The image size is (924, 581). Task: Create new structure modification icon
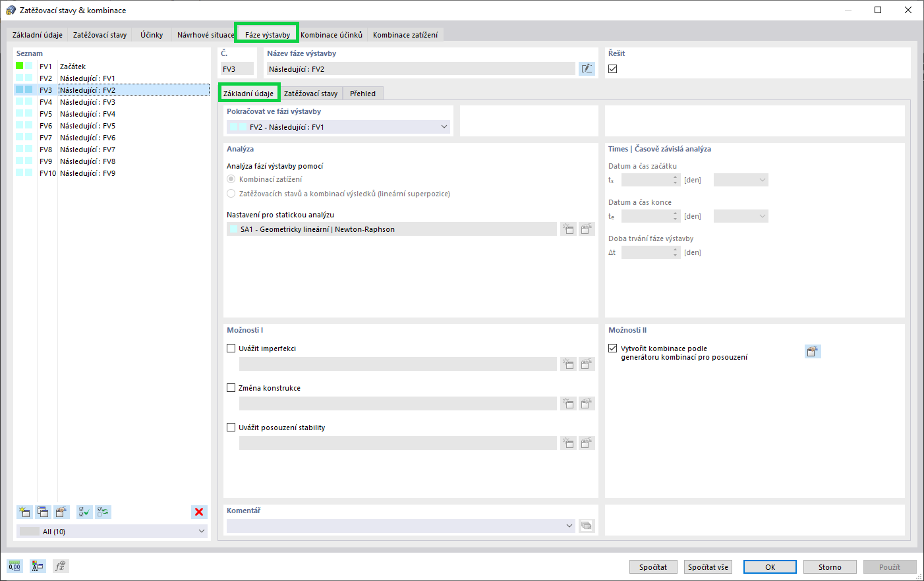point(568,403)
